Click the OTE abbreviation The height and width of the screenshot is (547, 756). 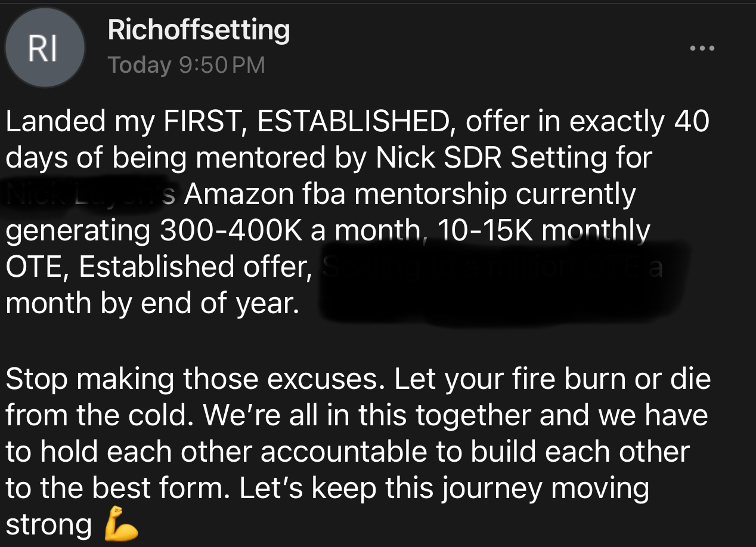[35, 267]
